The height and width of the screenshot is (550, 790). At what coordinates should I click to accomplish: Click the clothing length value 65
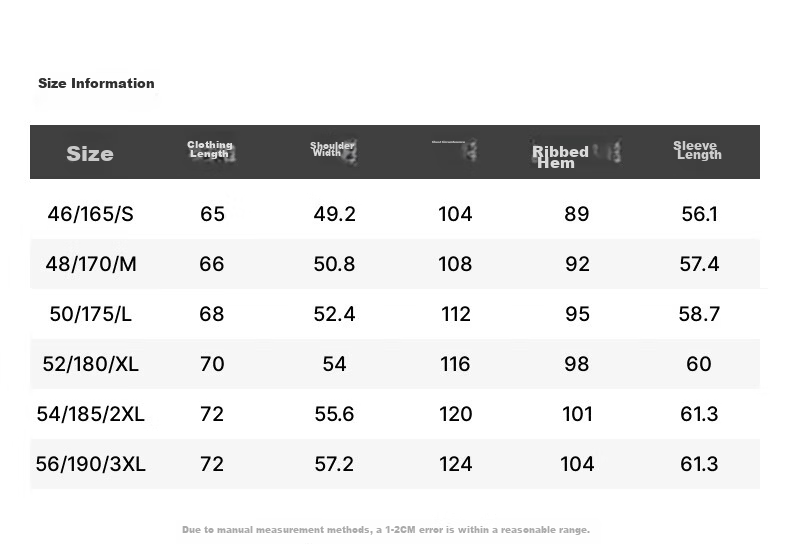[x=212, y=214]
